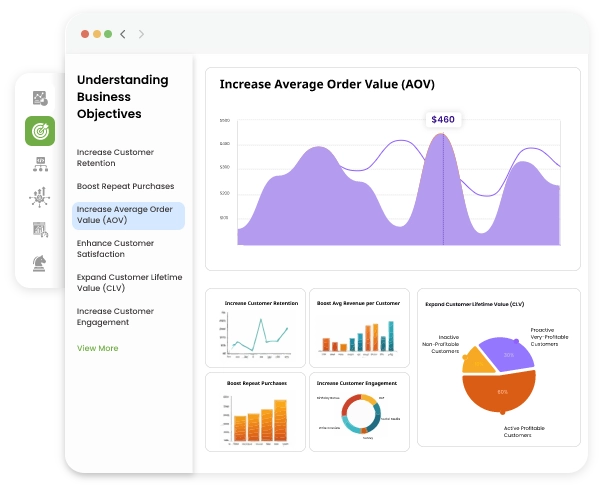Open the Boost Repeat Purchases bar chart card

click(255, 412)
